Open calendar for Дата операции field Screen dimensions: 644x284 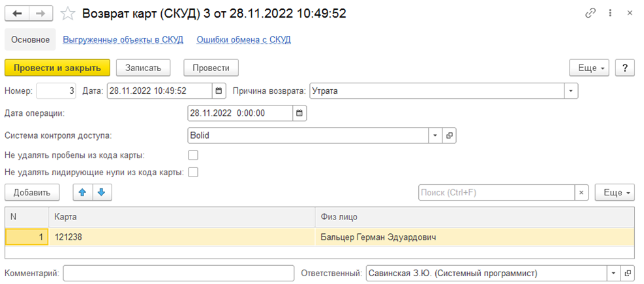(299, 113)
